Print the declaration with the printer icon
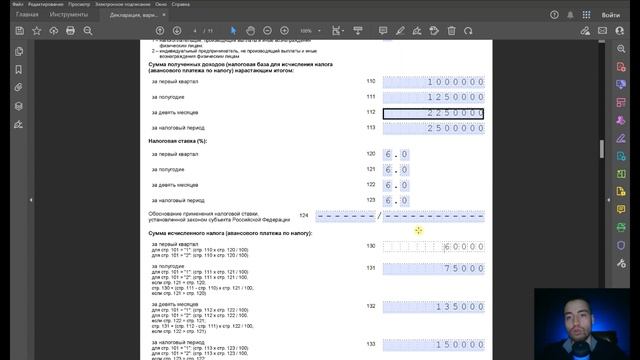This screenshot has width=640, height=360. [x=71, y=31]
